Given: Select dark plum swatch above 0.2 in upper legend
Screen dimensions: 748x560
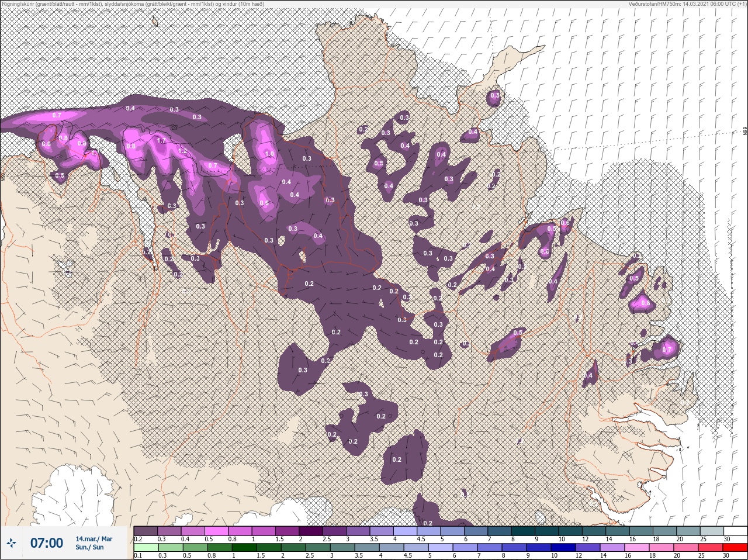Looking at the screenshot, I should [146, 531].
